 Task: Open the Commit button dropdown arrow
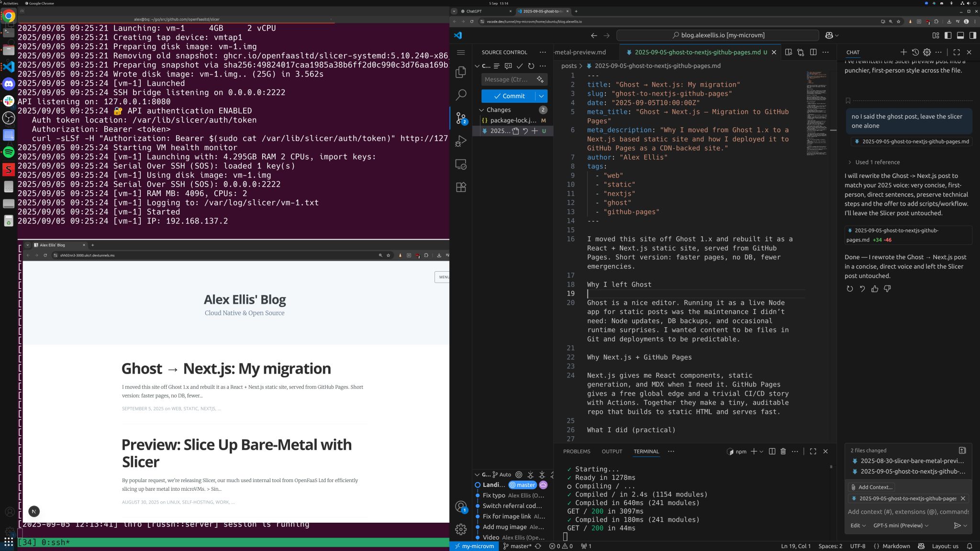click(541, 96)
